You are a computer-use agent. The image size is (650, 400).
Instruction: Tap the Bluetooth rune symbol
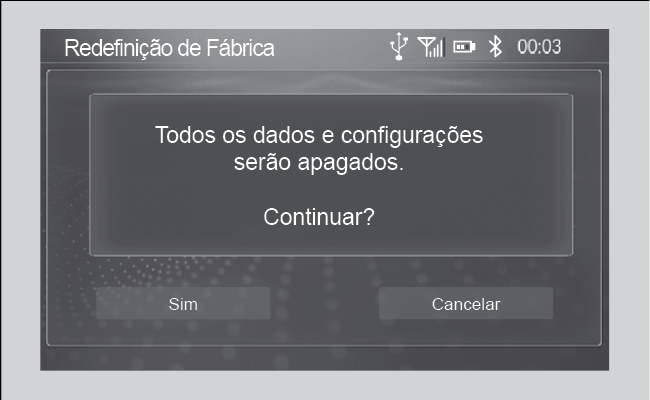(495, 46)
